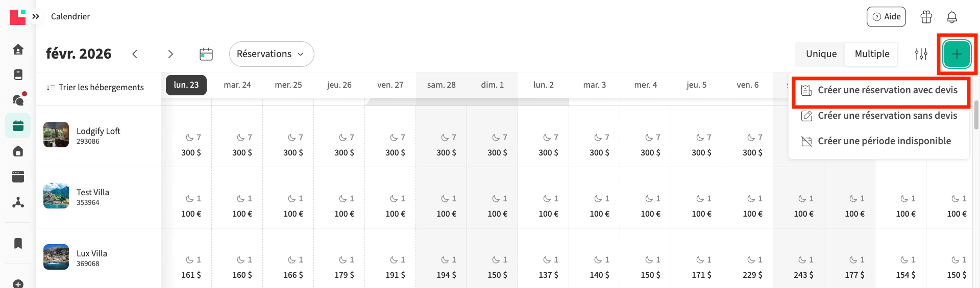Open the bookmark icon in sidebar

pyautogui.click(x=18, y=243)
